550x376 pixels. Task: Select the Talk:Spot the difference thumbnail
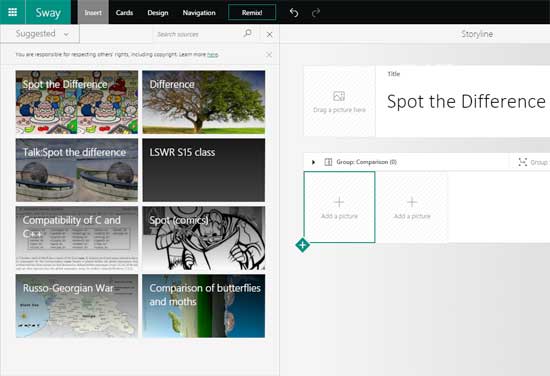(x=77, y=170)
